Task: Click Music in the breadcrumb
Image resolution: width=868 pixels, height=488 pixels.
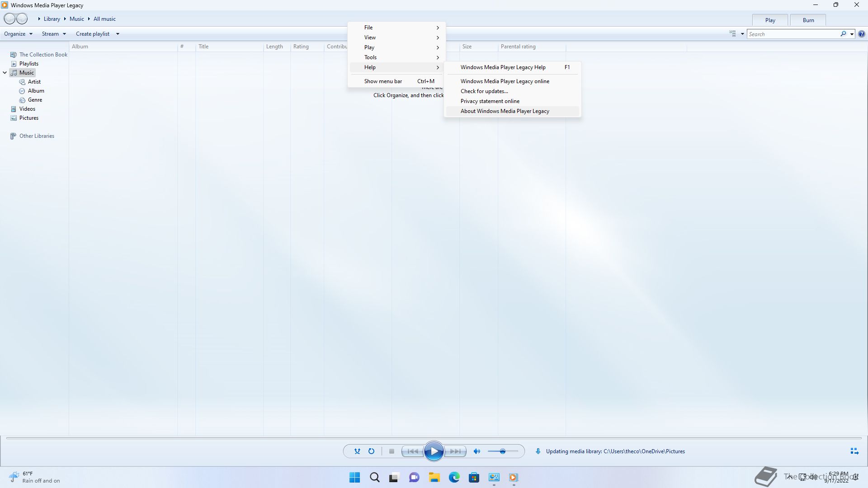Action: 76,19
